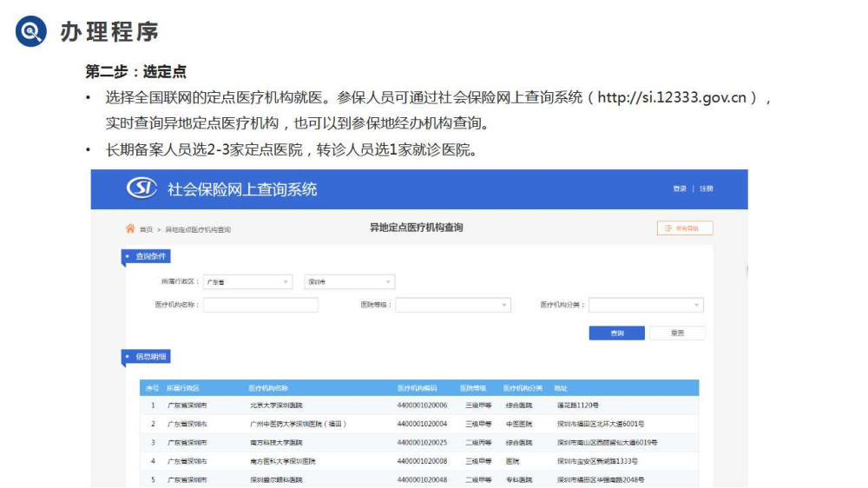Click the 医疗机构名称 column header
This screenshot has width=868, height=488.
pyautogui.click(x=267, y=388)
